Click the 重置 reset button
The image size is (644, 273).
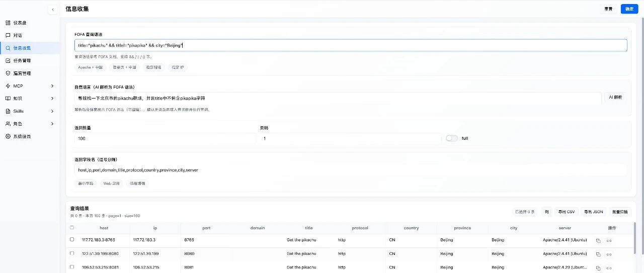point(609,9)
